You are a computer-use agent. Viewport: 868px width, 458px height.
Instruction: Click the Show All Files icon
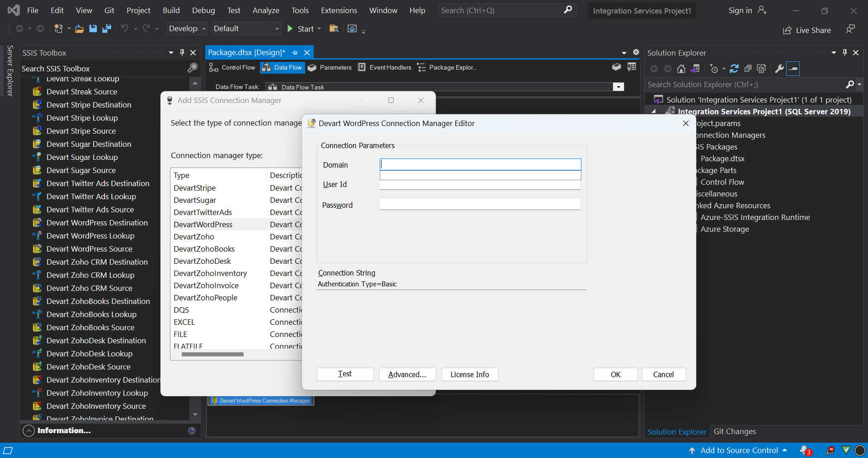pyautogui.click(x=761, y=69)
